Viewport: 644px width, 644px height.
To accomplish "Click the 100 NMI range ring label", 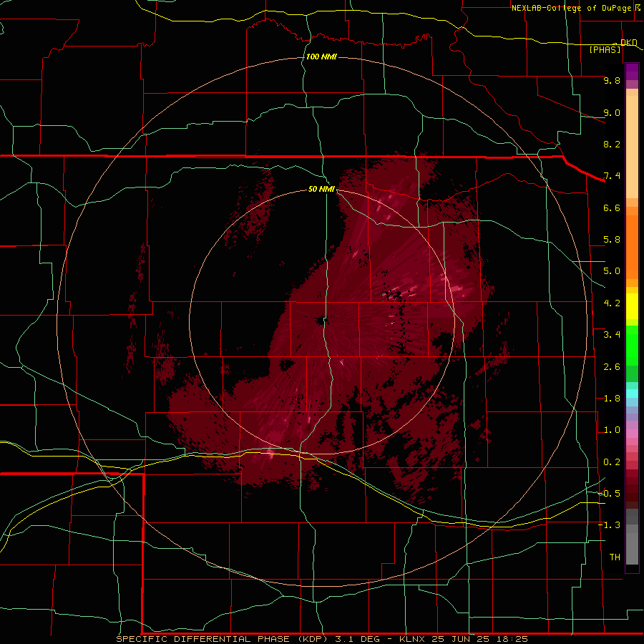I will pyautogui.click(x=321, y=57).
